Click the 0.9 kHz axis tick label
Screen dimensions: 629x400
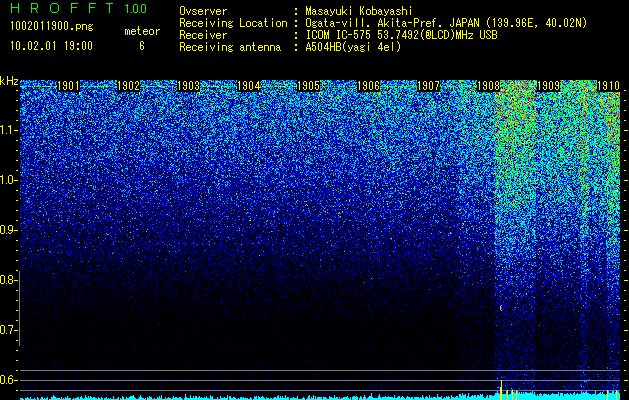click(7, 230)
